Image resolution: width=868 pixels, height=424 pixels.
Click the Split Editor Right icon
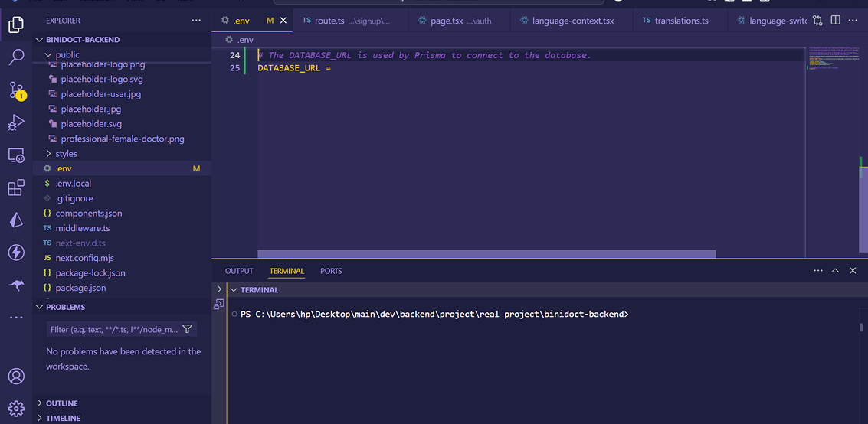(x=835, y=21)
